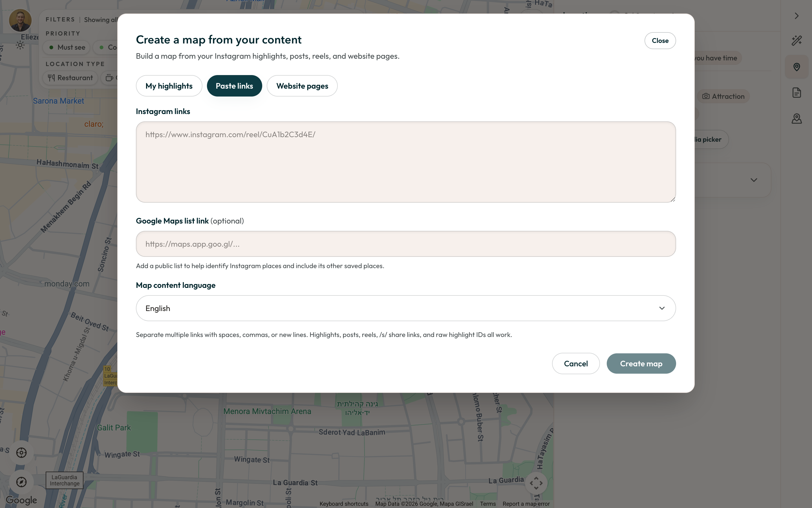Focus the Instagram links text area
This screenshot has width=812, height=508.
(x=406, y=162)
